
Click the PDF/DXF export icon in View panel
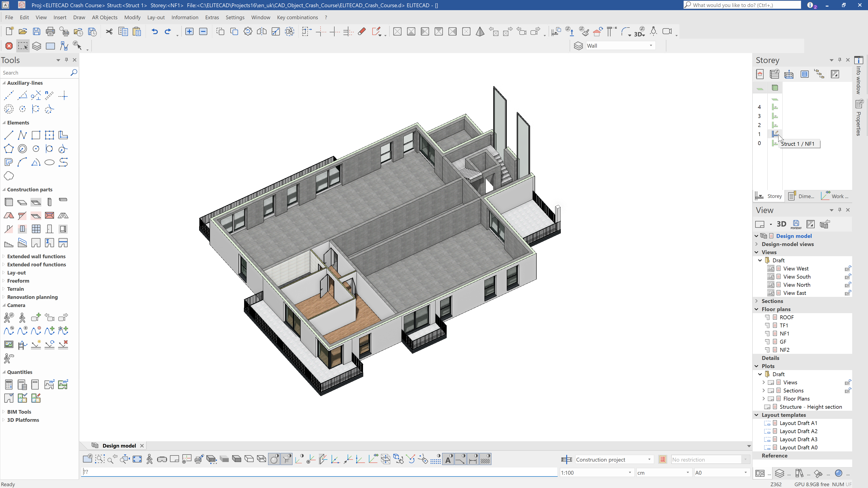[x=796, y=224]
